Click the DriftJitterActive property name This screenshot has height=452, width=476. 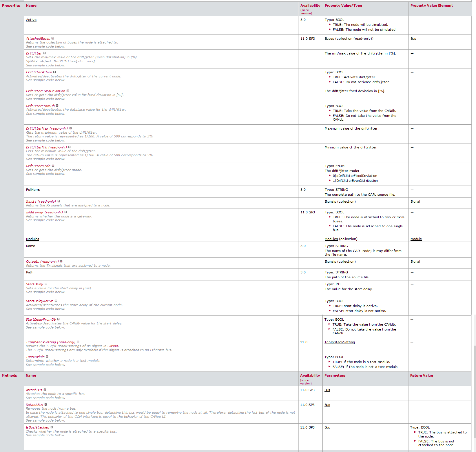pyautogui.click(x=39, y=72)
